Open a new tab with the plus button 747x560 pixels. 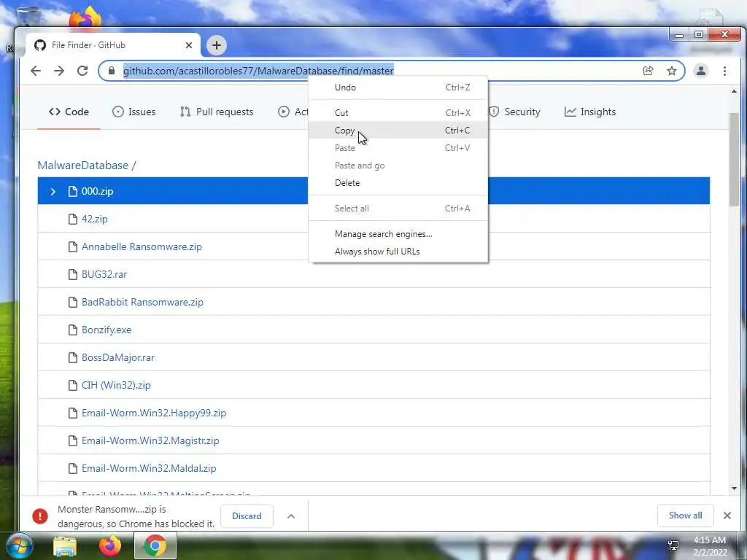click(216, 45)
